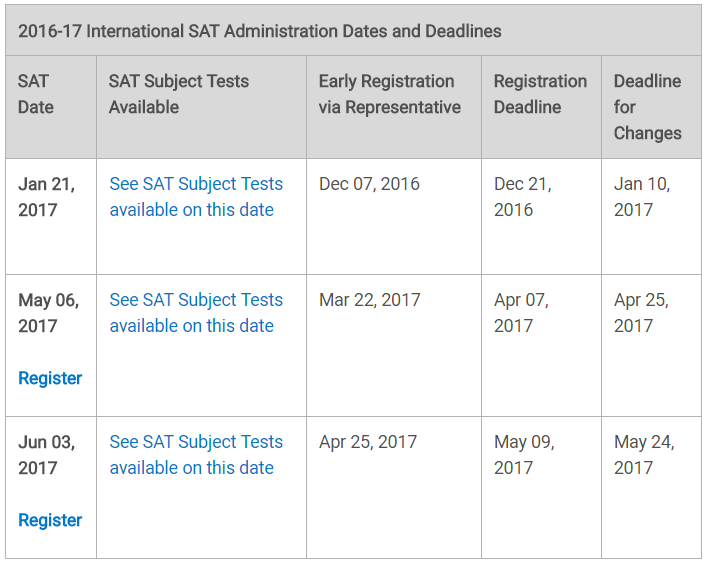Image resolution: width=704 pixels, height=563 pixels.
Task: Click the Registration Deadline column header
Action: (541, 94)
